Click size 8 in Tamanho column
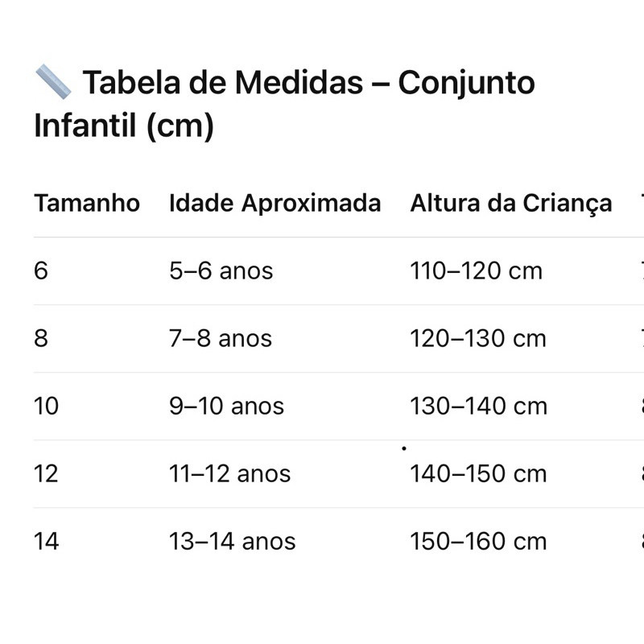The width and height of the screenshot is (644, 644). [41, 339]
